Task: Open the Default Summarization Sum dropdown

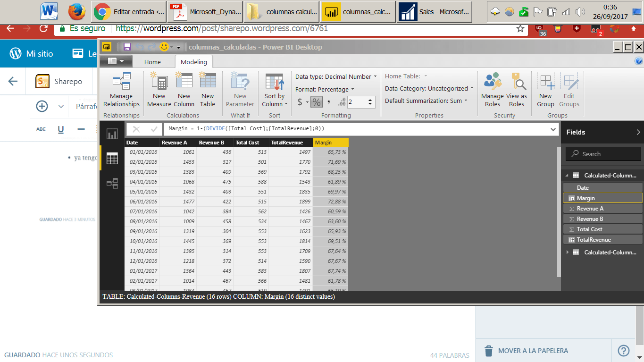Action: (426, 101)
